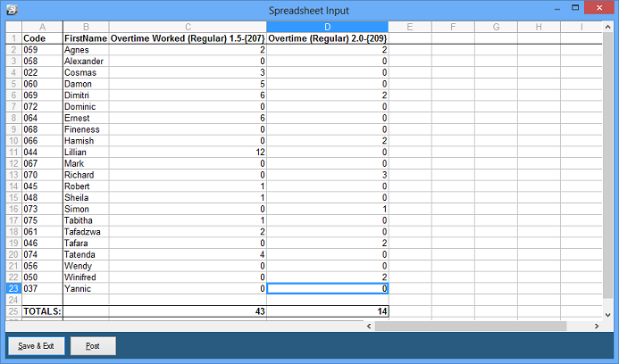The image size is (619, 364).
Task: Select the Wendy name cell
Action: click(86, 266)
